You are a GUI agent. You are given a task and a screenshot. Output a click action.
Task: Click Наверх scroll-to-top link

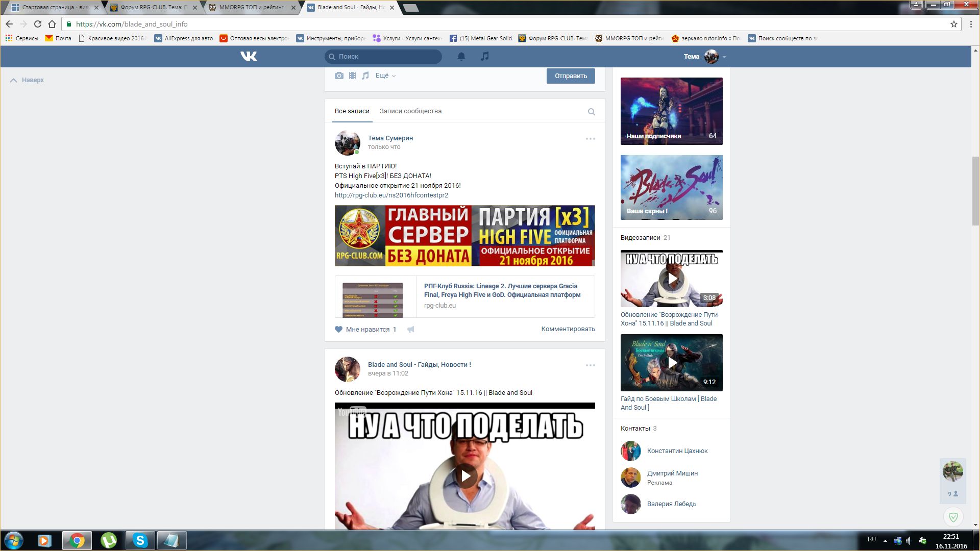(27, 80)
